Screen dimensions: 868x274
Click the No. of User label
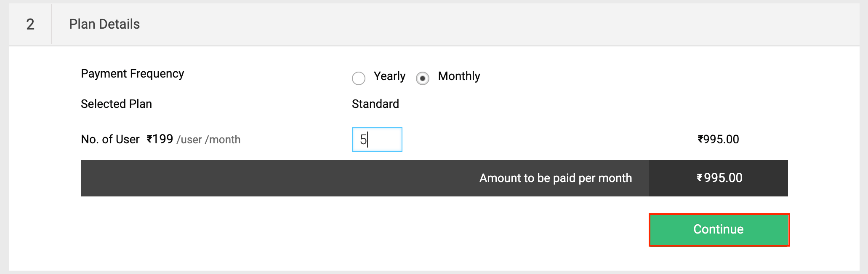point(110,139)
